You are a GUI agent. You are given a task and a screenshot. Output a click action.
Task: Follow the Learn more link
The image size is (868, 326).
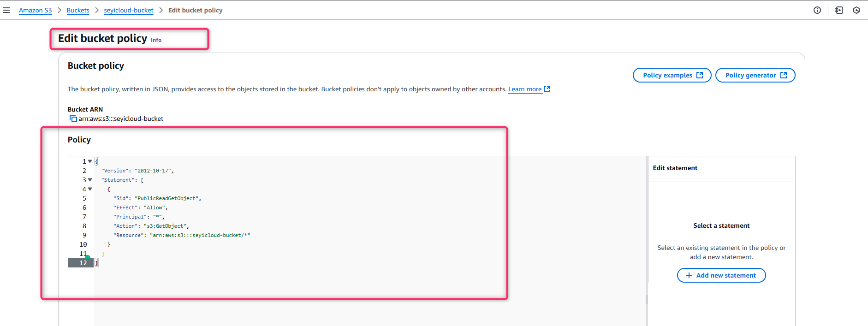coord(529,89)
